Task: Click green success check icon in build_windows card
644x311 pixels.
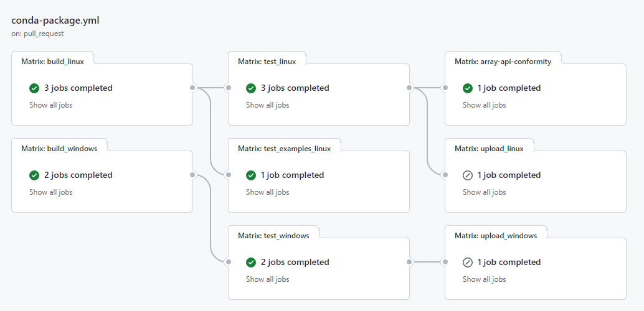Action: [34, 175]
